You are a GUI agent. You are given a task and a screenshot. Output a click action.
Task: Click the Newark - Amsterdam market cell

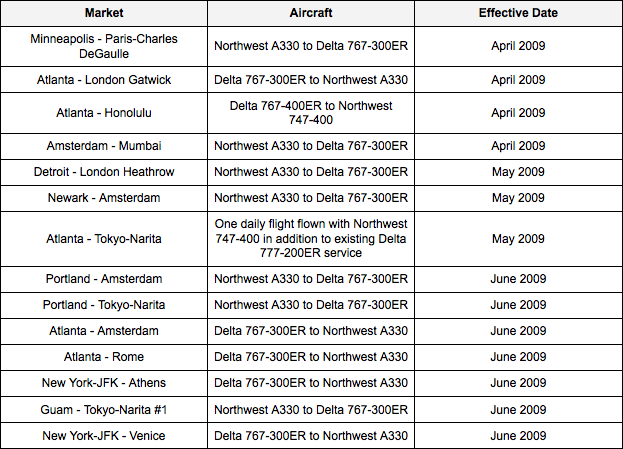click(x=104, y=198)
